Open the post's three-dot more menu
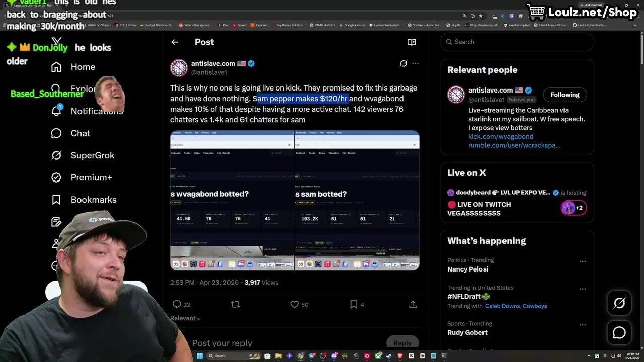 click(x=415, y=63)
